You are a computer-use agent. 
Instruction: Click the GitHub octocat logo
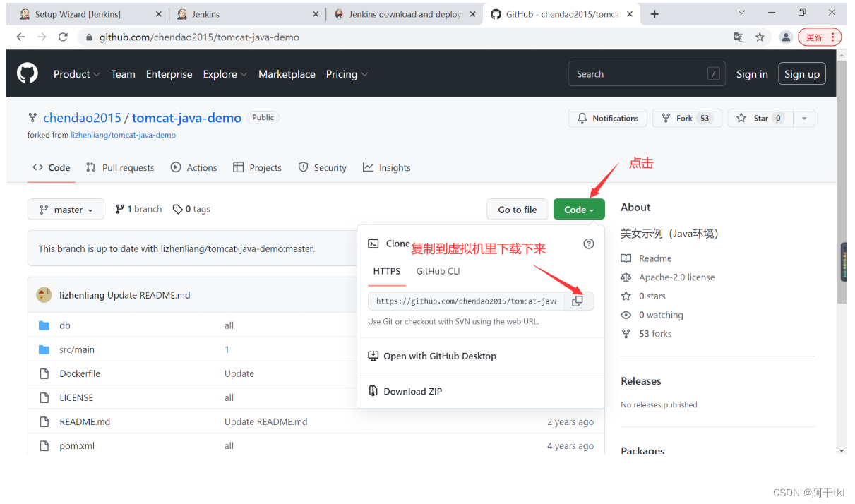click(x=28, y=74)
